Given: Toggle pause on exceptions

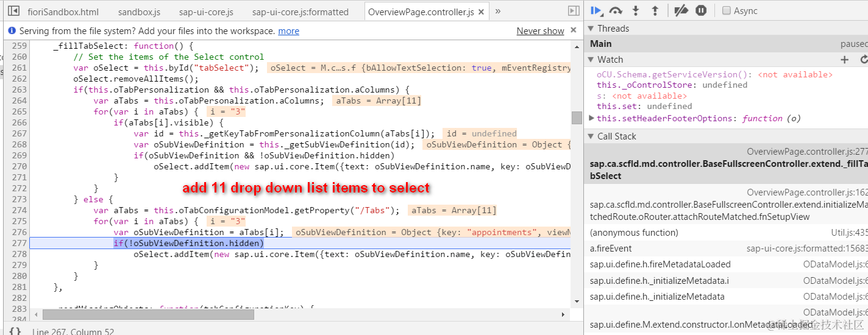Looking at the screenshot, I should (x=701, y=10).
